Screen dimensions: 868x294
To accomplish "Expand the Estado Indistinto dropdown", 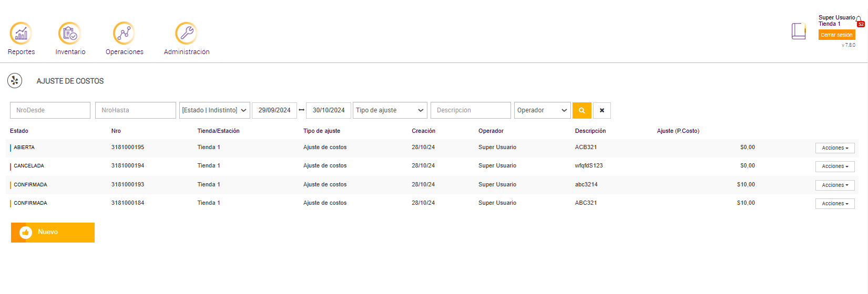I will 215,110.
